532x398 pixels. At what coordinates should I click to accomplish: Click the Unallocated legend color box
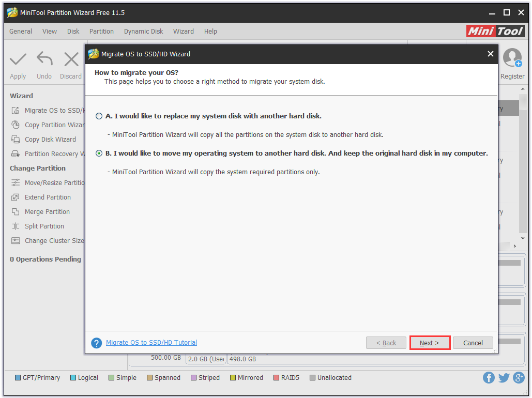tap(312, 378)
